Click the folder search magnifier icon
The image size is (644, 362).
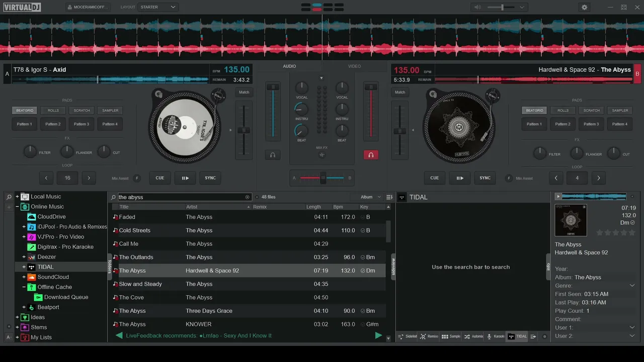9,197
